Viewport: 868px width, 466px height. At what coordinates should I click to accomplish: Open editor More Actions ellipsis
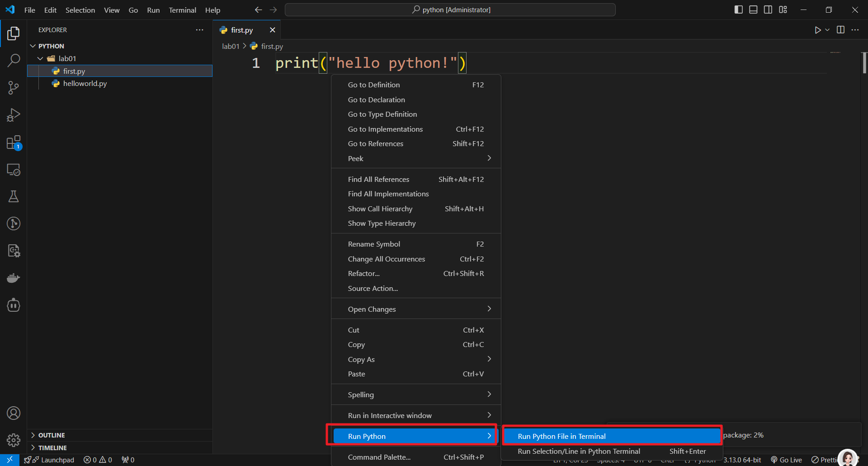coord(855,30)
